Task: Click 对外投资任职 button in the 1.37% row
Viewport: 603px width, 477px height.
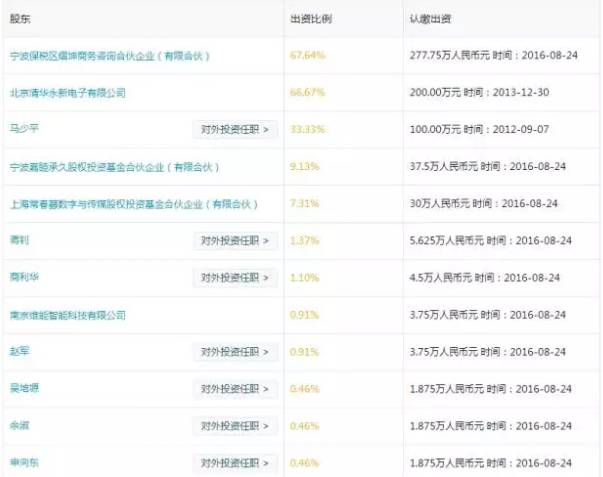Action: coord(235,241)
